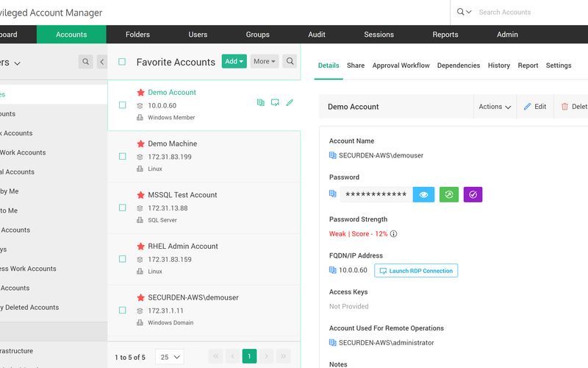Reveal the password with the eye button

click(424, 194)
